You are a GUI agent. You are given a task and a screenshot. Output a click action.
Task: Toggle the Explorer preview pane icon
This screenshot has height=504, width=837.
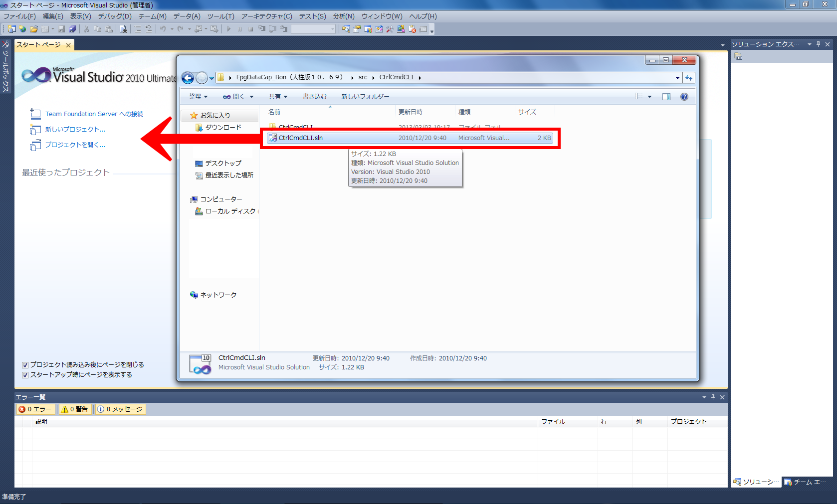click(x=666, y=97)
